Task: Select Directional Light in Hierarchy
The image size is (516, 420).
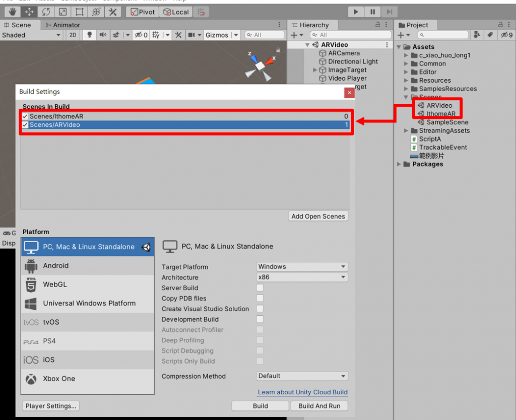Action: (x=353, y=61)
